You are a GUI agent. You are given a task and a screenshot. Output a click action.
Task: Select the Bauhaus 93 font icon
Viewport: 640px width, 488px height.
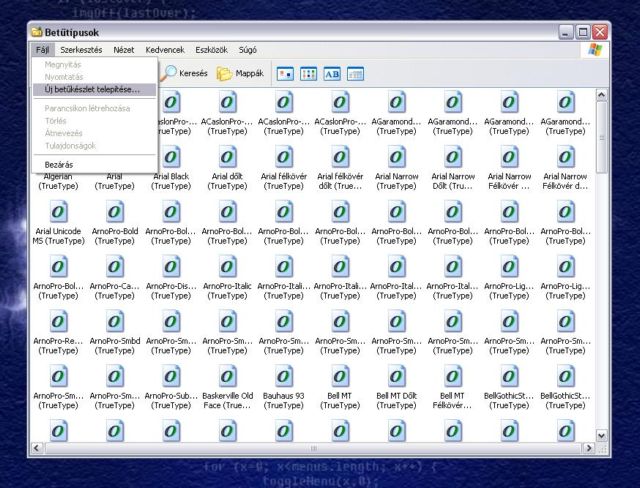point(284,377)
